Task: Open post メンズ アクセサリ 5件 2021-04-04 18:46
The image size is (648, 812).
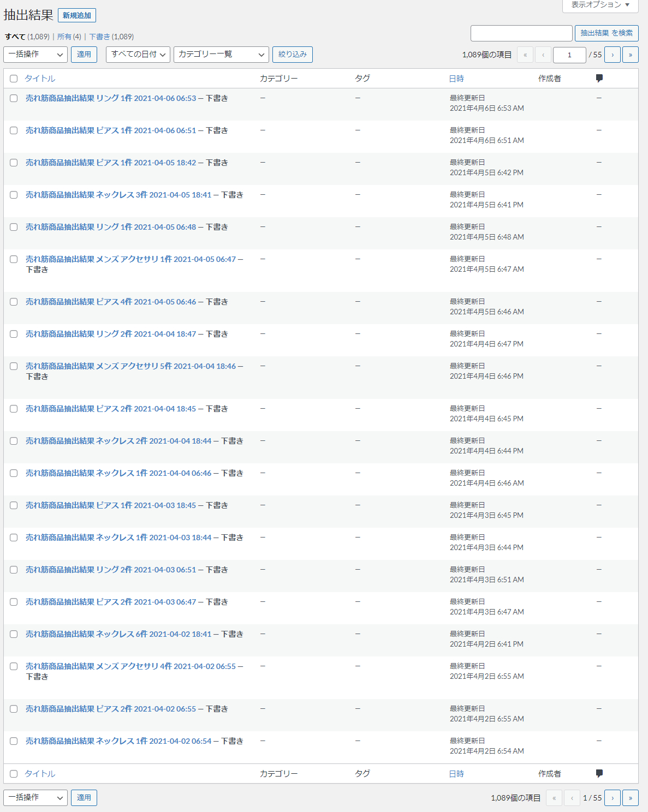Action: tap(131, 366)
